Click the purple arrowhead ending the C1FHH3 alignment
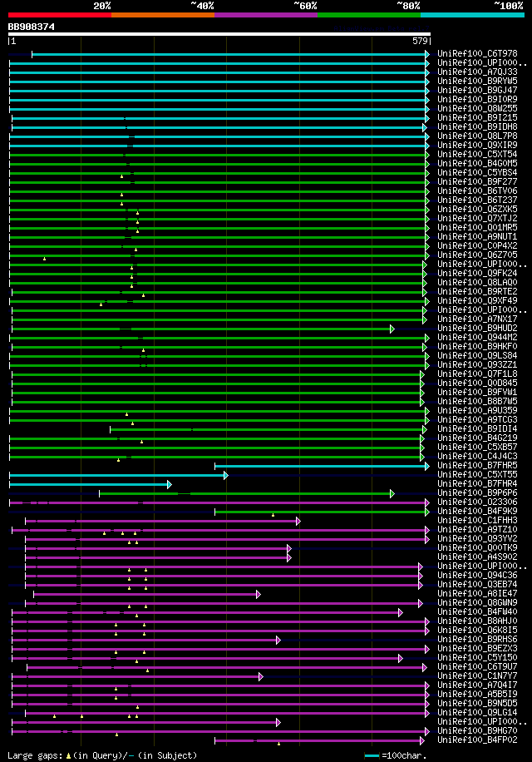 coord(298,521)
